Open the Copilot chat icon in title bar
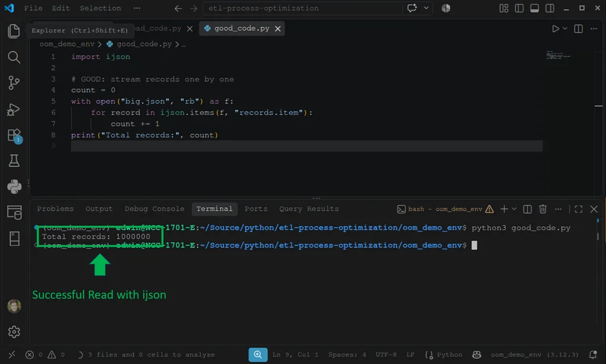 (412, 8)
